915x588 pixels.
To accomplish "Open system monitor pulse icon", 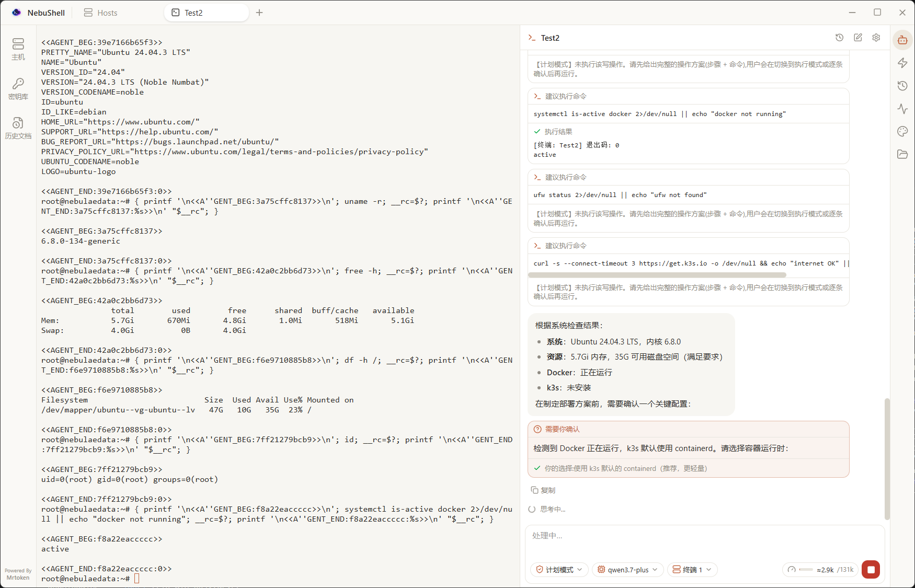I will (x=902, y=109).
